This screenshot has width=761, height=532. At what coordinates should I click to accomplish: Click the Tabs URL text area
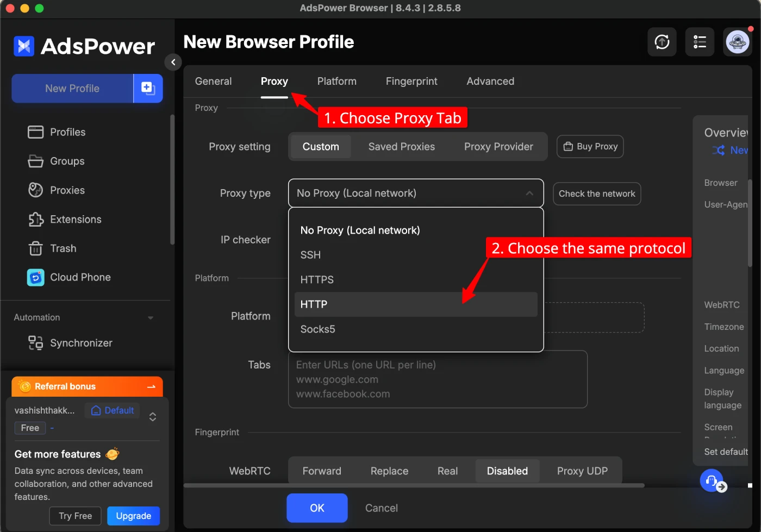click(438, 379)
